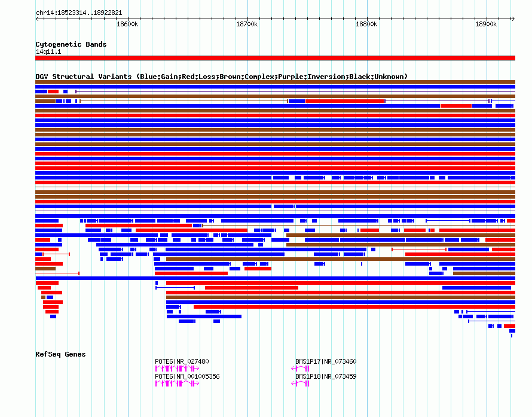Click the chr14:18523314..18922821 region label
The image size is (532, 417).
pos(79,13)
